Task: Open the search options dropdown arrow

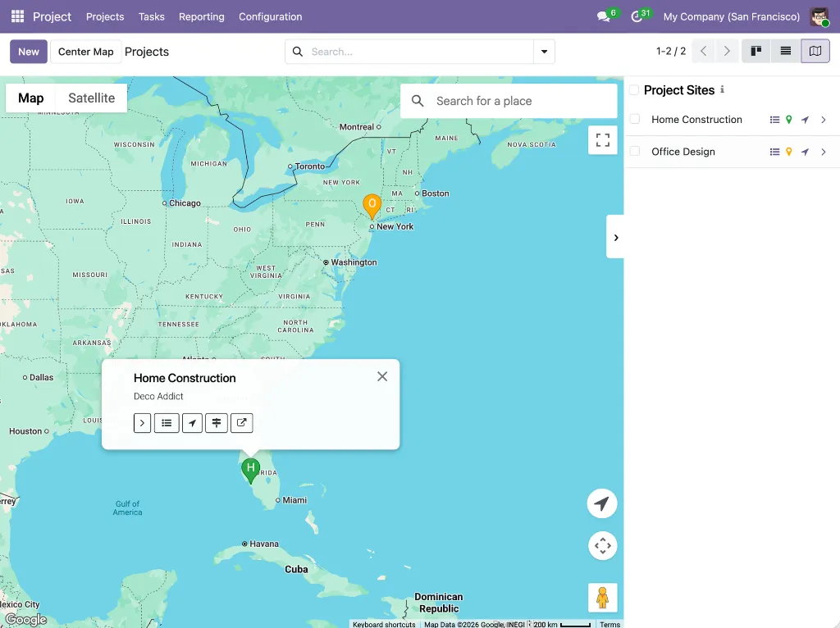Action: (x=544, y=52)
